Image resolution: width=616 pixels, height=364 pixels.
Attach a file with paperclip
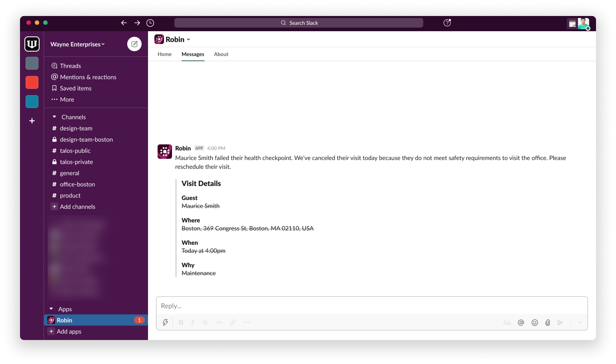pyautogui.click(x=548, y=323)
